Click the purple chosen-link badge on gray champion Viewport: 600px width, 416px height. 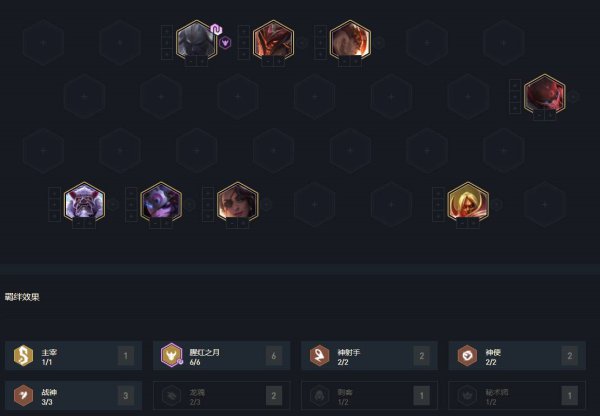[x=216, y=29]
